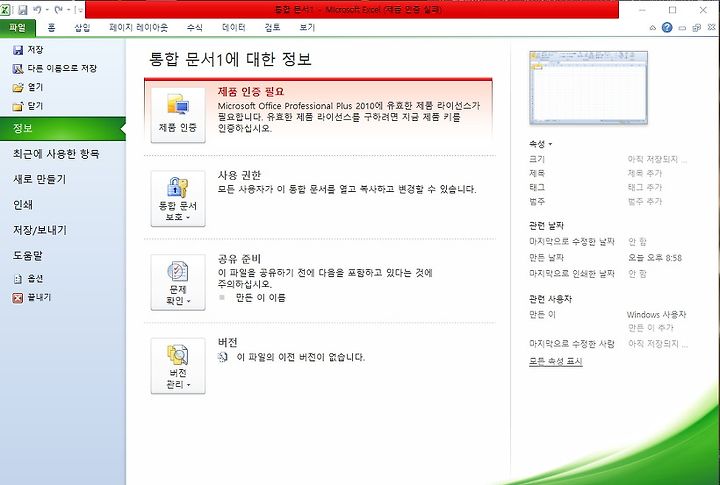Click 범주 추가 category field
The height and width of the screenshot is (485, 720).
coord(645,202)
